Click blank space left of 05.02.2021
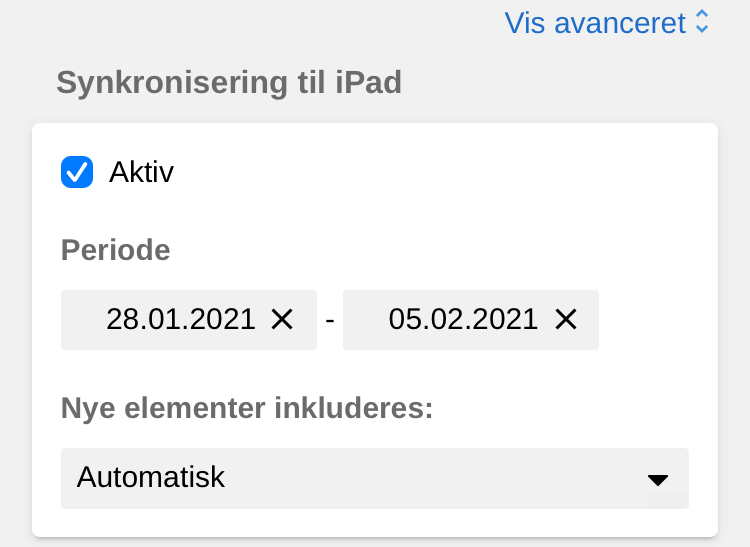The height and width of the screenshot is (547, 750). coord(364,320)
